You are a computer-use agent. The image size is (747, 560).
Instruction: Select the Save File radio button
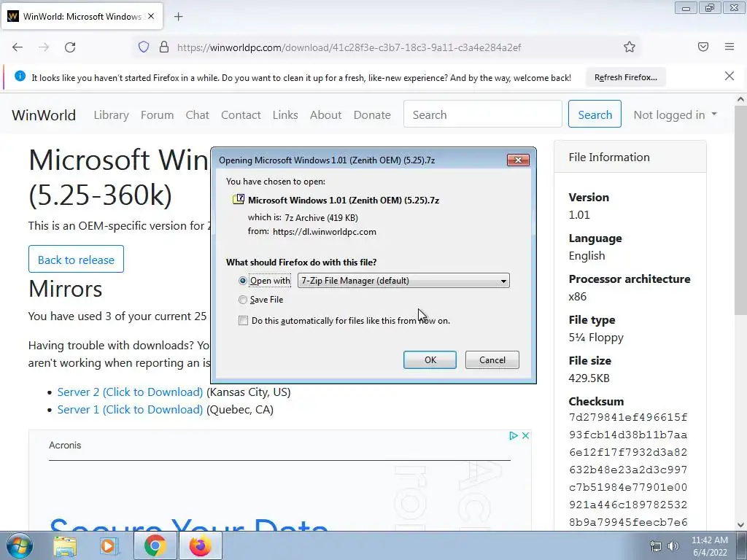click(242, 300)
